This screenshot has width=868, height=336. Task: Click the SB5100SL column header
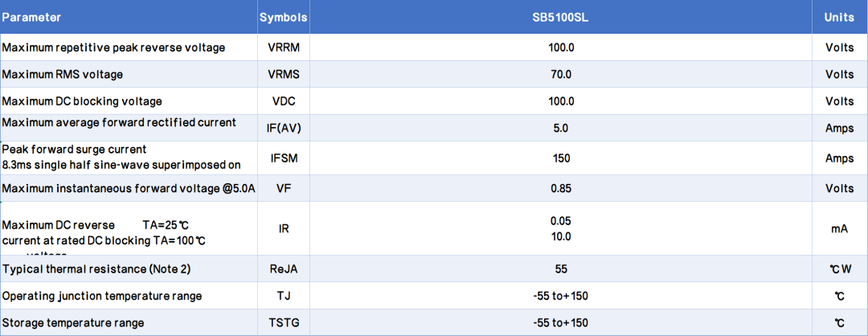560,18
